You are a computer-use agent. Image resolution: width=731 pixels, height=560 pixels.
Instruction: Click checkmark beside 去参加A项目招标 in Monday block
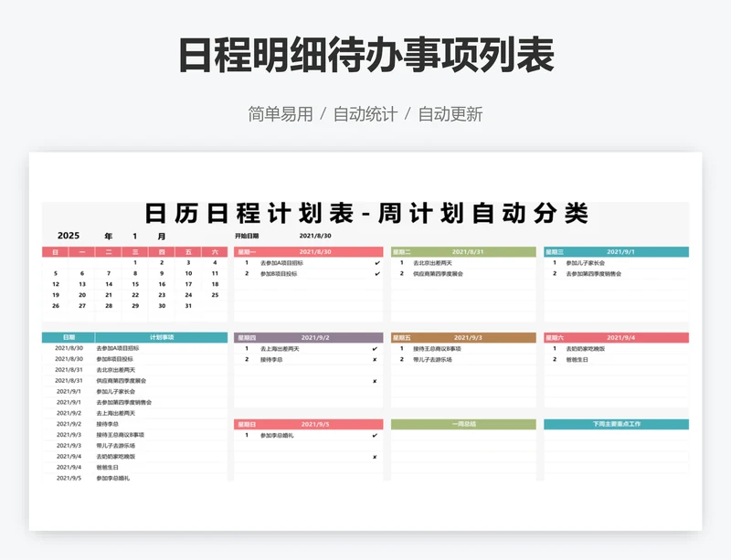pos(376,263)
